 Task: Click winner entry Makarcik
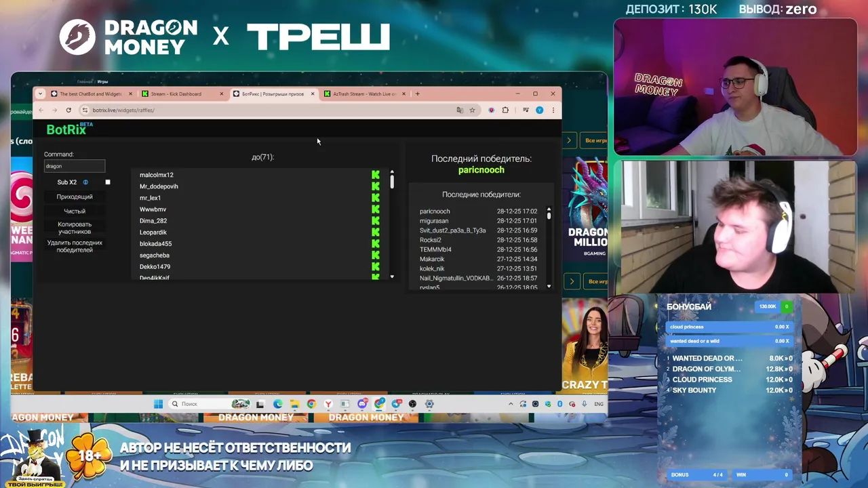(x=432, y=259)
